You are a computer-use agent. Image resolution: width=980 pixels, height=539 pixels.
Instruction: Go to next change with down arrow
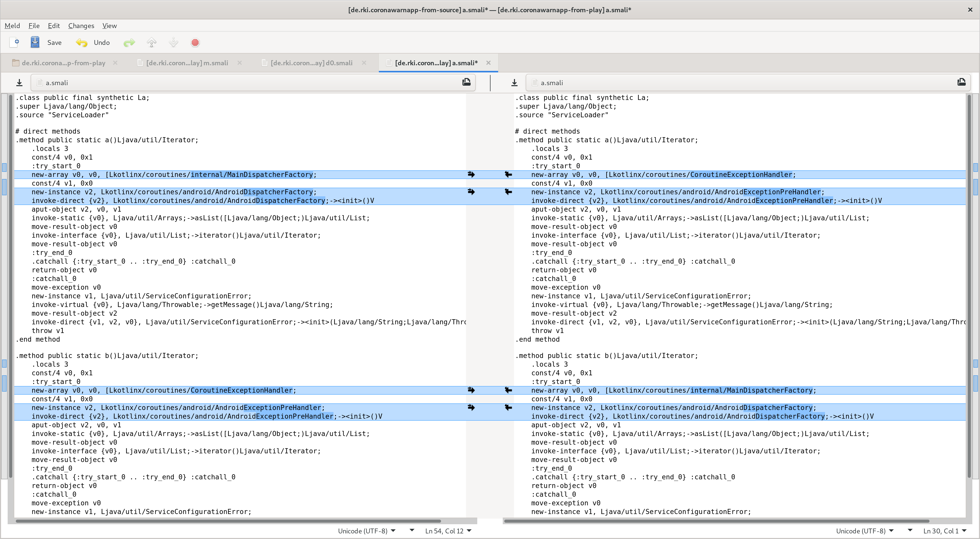click(173, 43)
